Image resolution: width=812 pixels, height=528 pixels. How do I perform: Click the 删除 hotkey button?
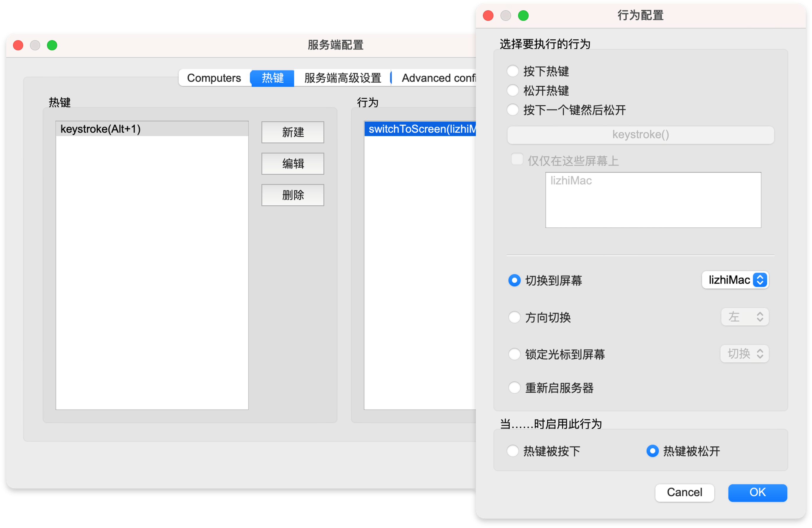tap(293, 195)
